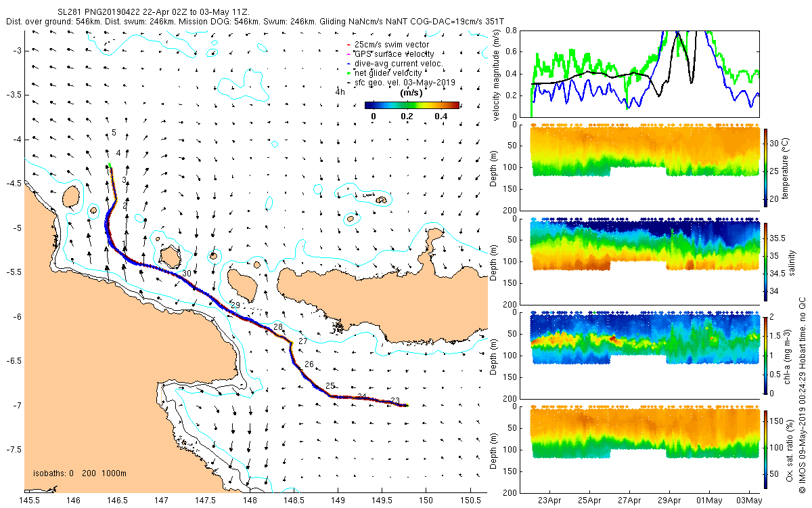The width and height of the screenshot is (812, 508).
Task: Click the isobaths 0 200 1000m label
Action: tap(80, 473)
